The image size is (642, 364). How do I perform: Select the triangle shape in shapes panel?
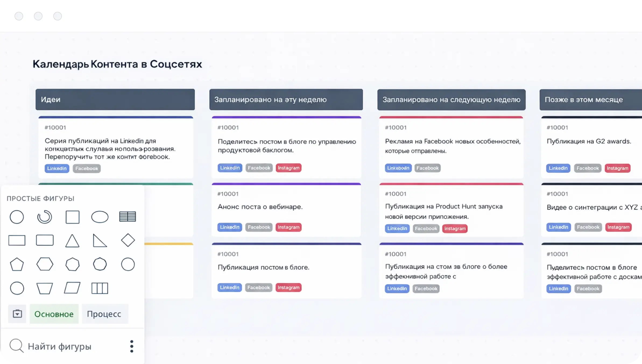pos(72,241)
